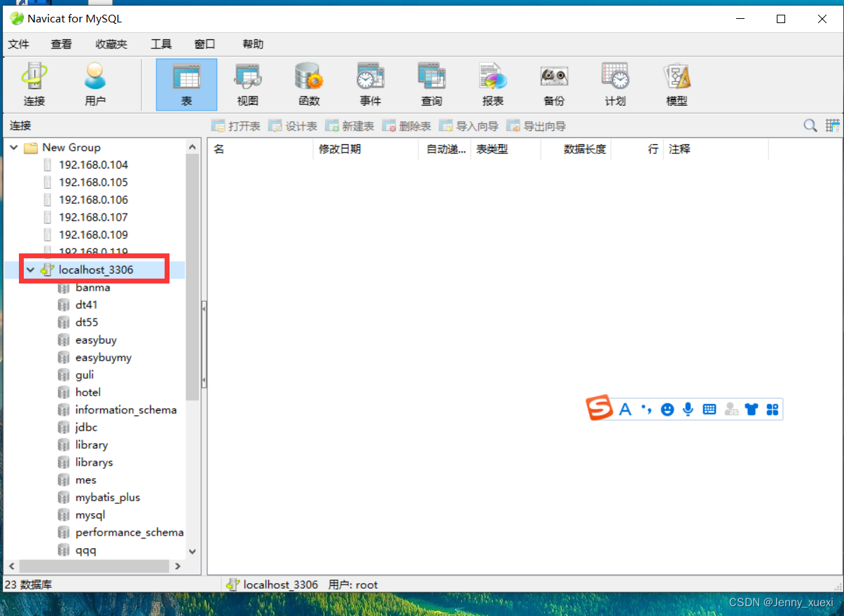Open the 窗口 (Window) menu

point(205,44)
